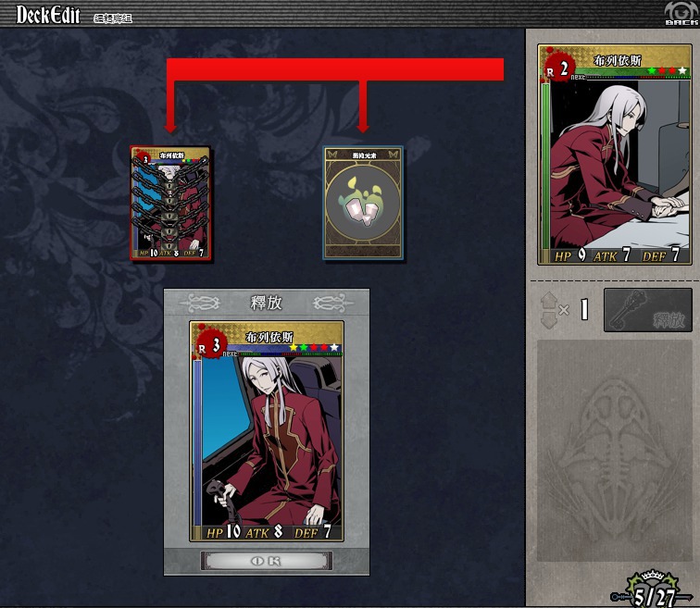Confirm the 釋放 dialog with OK
The width and height of the screenshot is (700, 608).
point(267,561)
